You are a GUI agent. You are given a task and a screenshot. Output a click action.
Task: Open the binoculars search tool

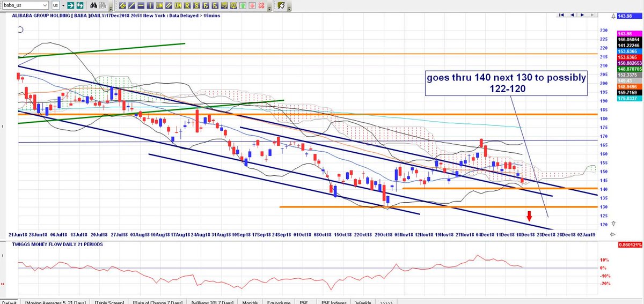tap(93, 5)
